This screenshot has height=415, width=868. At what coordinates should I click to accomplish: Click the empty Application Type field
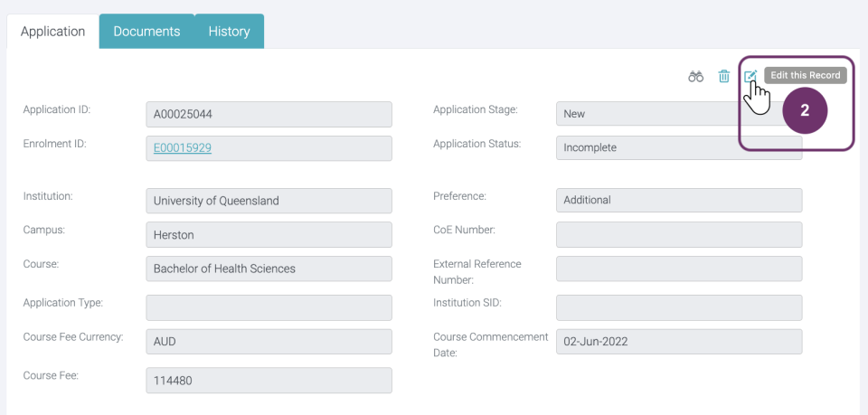[x=269, y=307]
